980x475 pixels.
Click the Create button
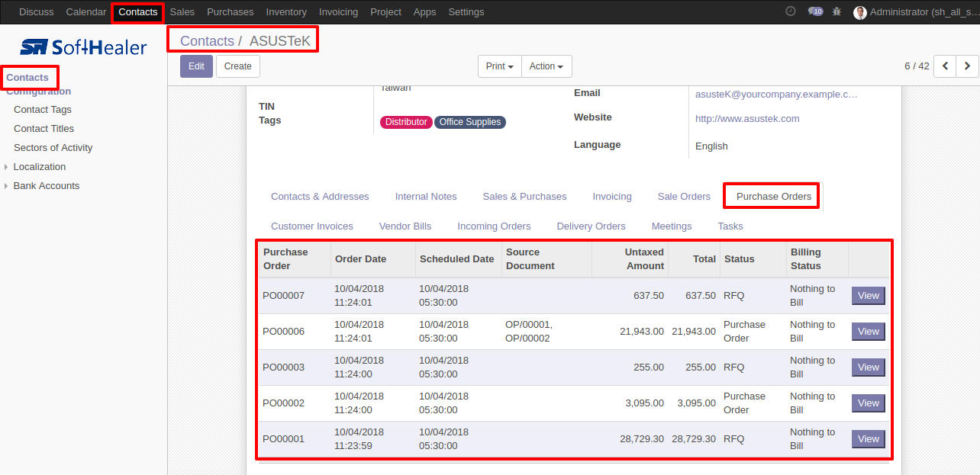[237, 66]
